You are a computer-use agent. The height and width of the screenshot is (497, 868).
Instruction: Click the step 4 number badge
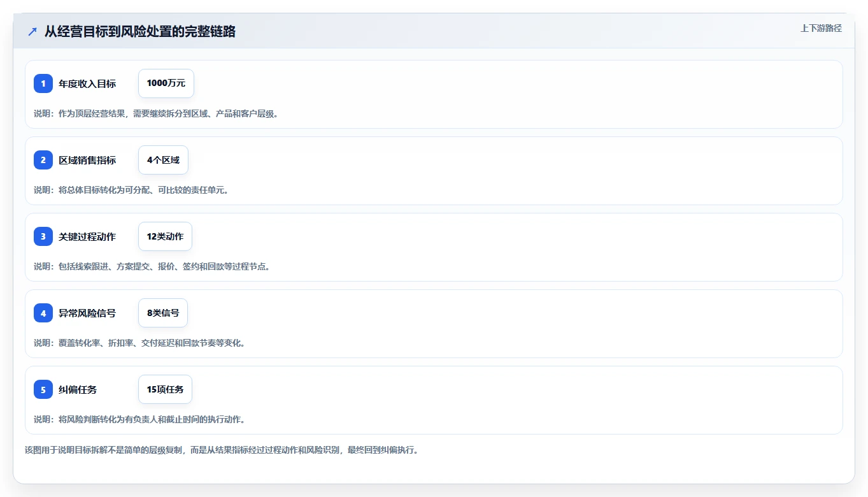43,313
